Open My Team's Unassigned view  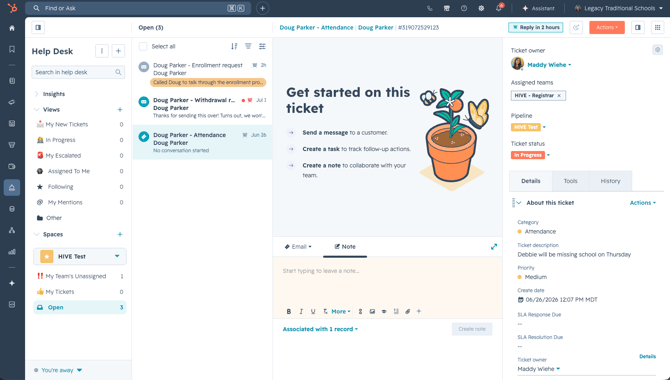[x=80, y=276]
